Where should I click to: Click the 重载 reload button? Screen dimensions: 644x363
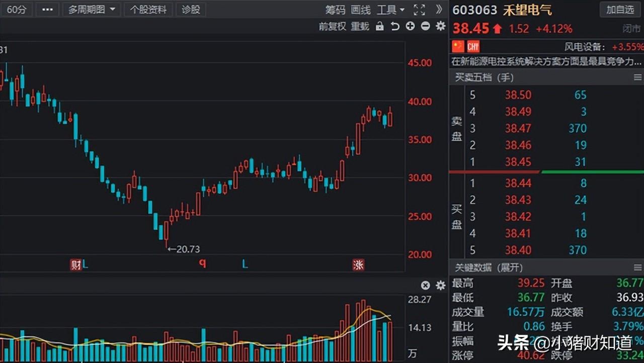pyautogui.click(x=360, y=27)
